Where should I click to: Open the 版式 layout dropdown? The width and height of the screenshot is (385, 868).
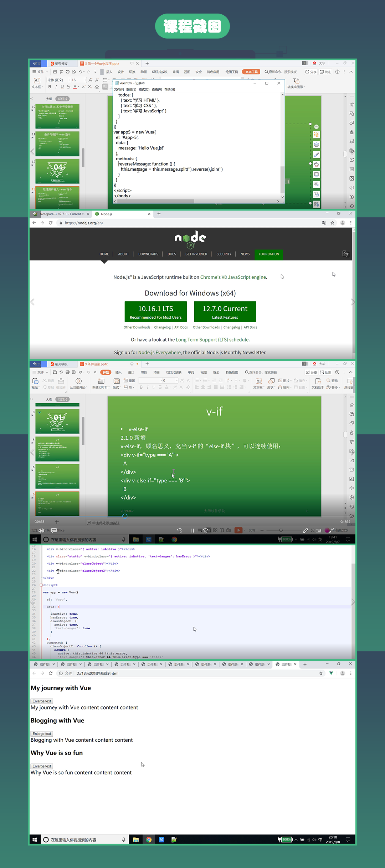pyautogui.click(x=117, y=384)
